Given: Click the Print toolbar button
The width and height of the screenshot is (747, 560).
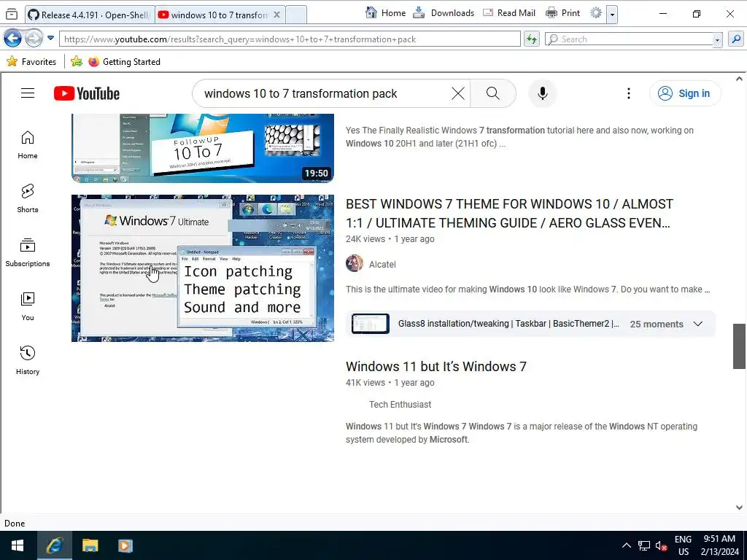Looking at the screenshot, I should [562, 13].
